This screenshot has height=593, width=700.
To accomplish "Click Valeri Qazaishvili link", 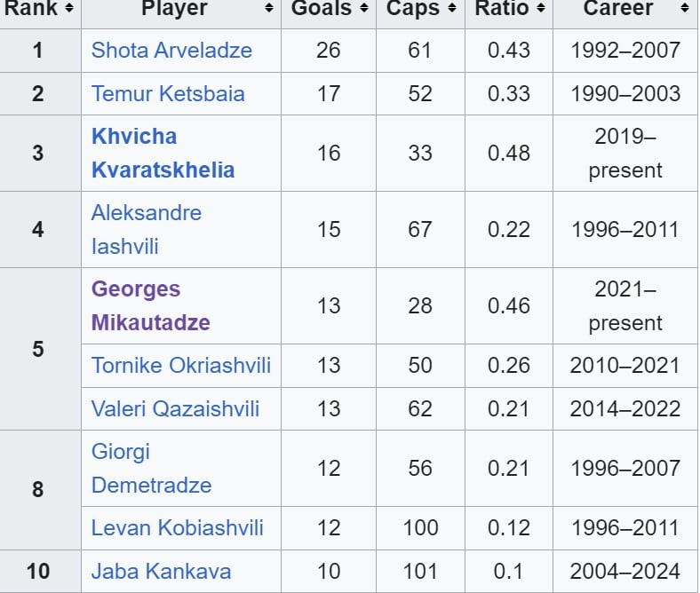I will click(175, 408).
